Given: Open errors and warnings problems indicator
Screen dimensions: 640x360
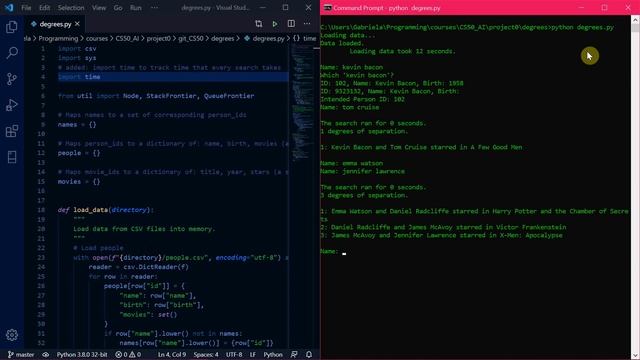Looking at the screenshot, I should (x=128, y=354).
